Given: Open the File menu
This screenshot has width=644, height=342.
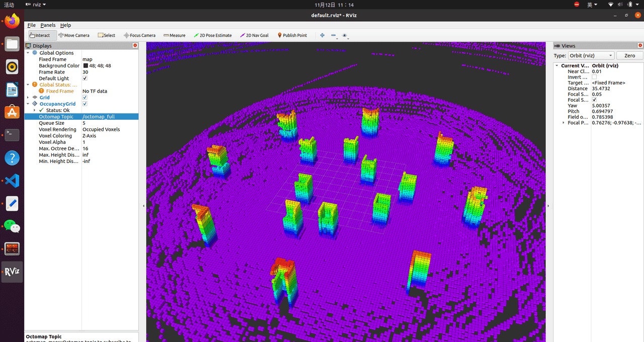Looking at the screenshot, I should pyautogui.click(x=31, y=25).
